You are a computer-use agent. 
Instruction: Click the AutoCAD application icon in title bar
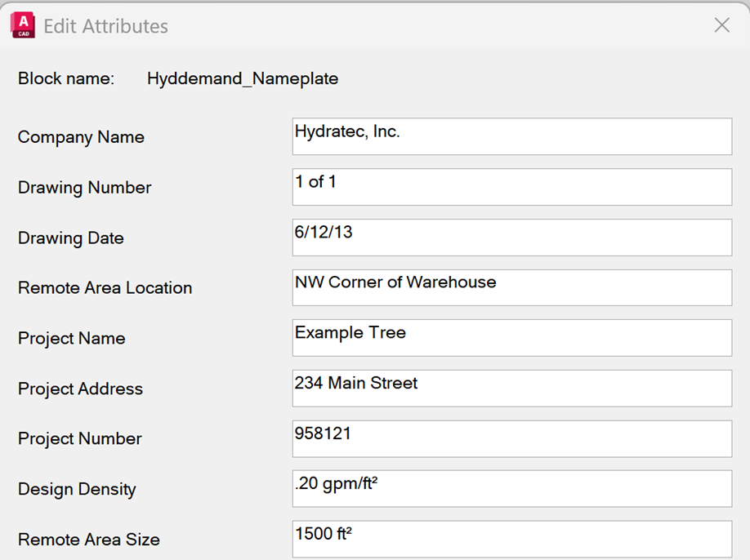[22, 24]
